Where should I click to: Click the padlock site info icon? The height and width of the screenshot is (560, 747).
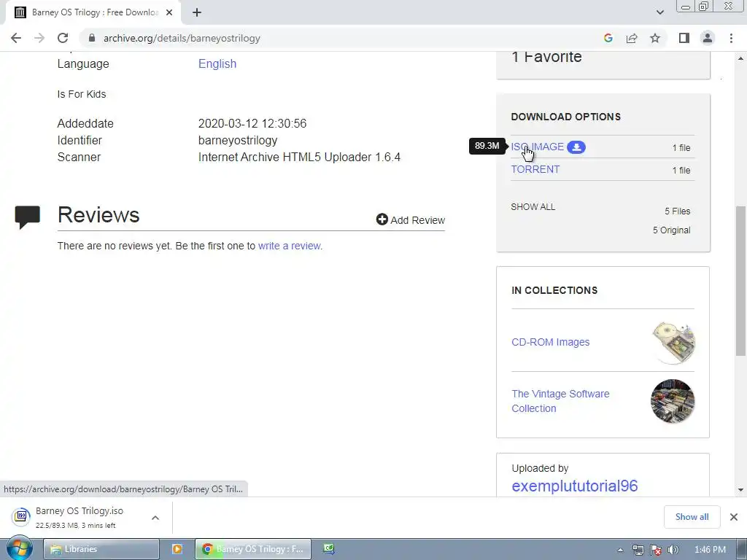[92, 38]
